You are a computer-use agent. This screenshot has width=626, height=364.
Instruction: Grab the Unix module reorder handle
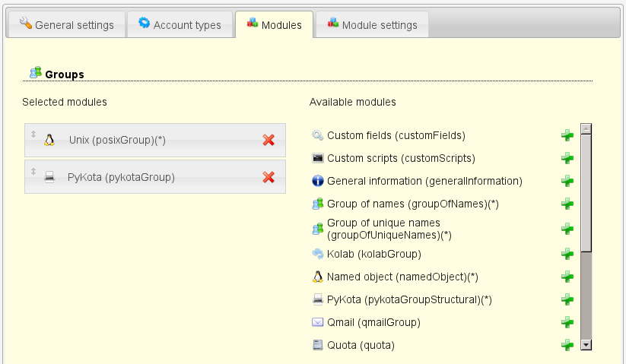[x=33, y=135]
